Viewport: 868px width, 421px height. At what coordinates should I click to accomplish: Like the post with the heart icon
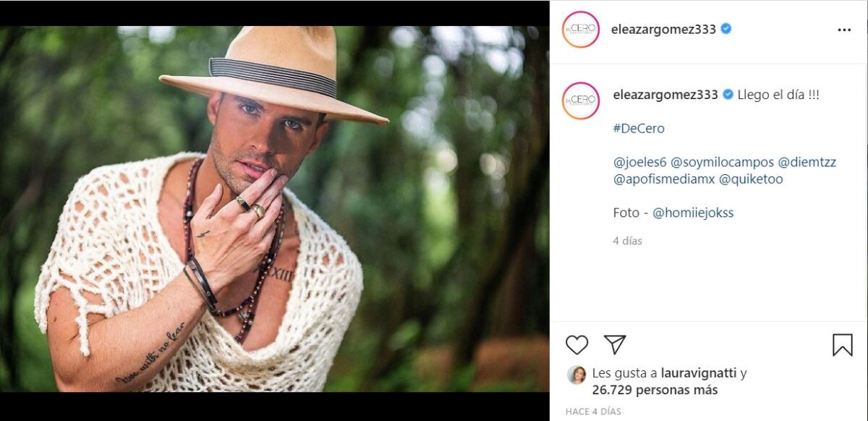pyautogui.click(x=576, y=345)
